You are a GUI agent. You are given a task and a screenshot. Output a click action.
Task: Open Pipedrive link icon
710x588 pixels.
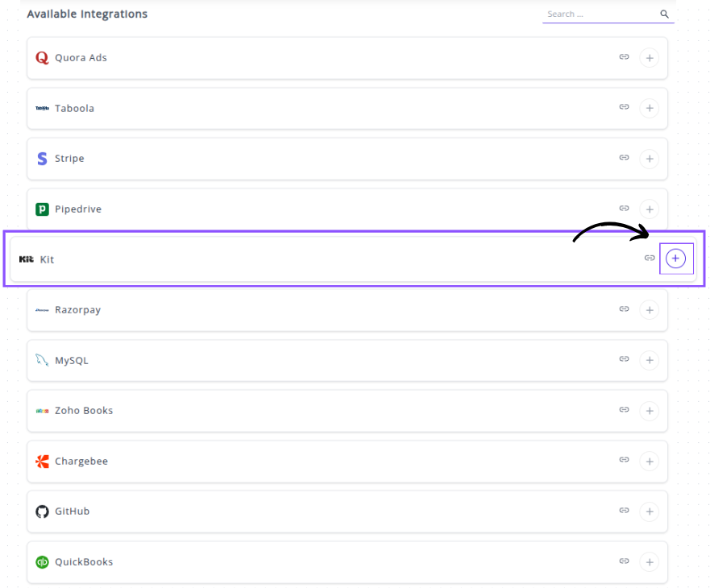(x=624, y=209)
